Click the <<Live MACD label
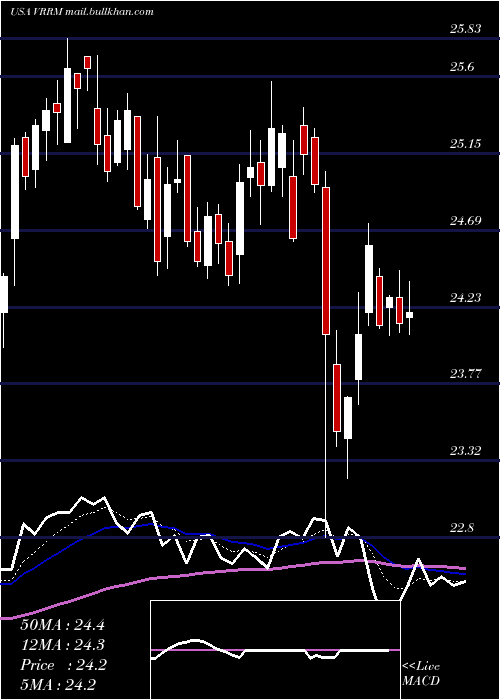Image resolution: width=500 pixels, height=700 pixels. click(421, 673)
